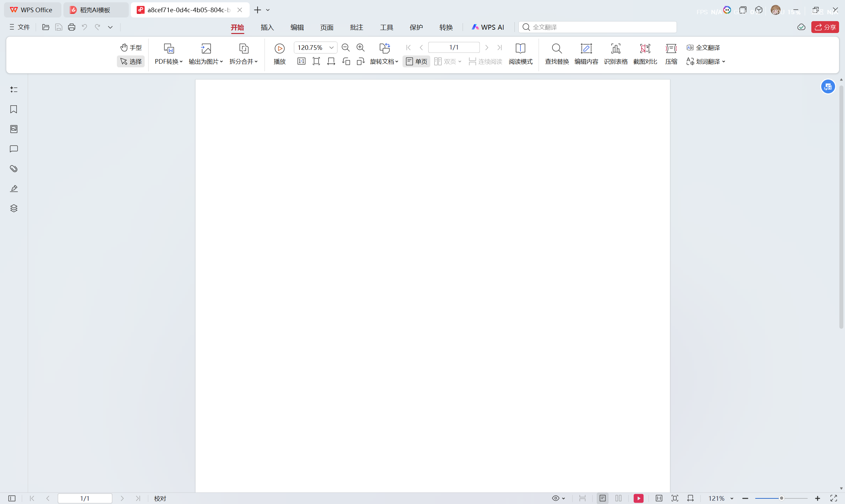Click the zoom slider in status bar
This screenshot has height=504, width=845.
coord(781,498)
